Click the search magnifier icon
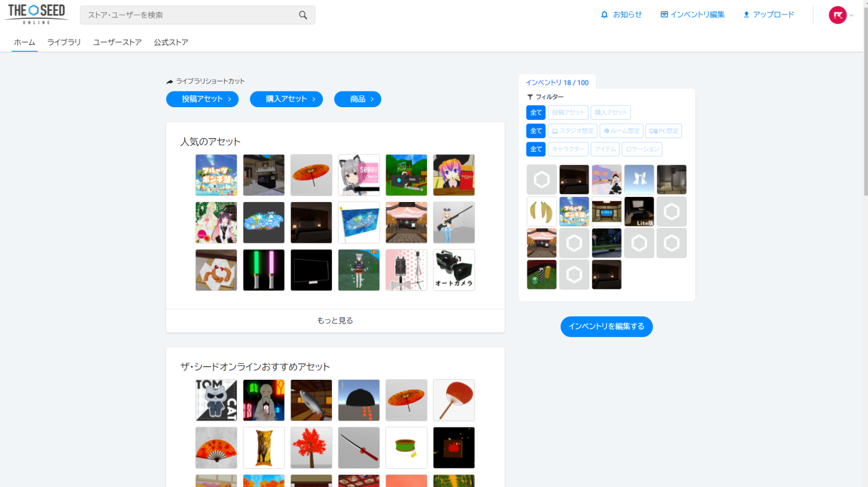Screen dimensions: 868x487 pyautogui.click(x=303, y=15)
